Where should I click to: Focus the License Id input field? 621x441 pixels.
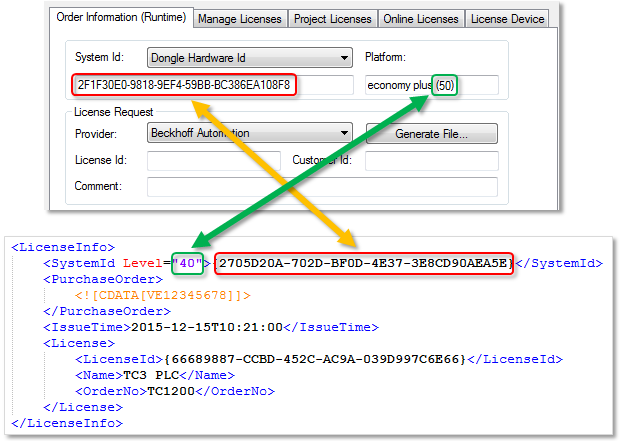click(214, 160)
